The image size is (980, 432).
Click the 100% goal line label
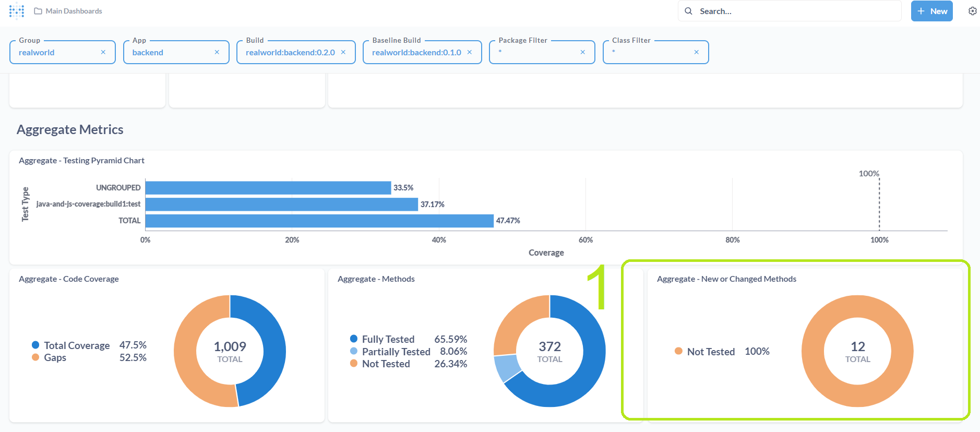(869, 174)
